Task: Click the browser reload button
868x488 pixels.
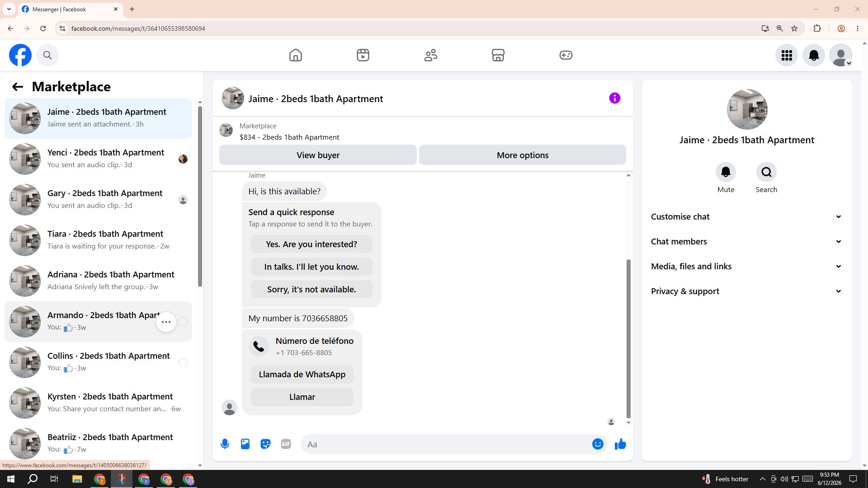Action: 43,28
